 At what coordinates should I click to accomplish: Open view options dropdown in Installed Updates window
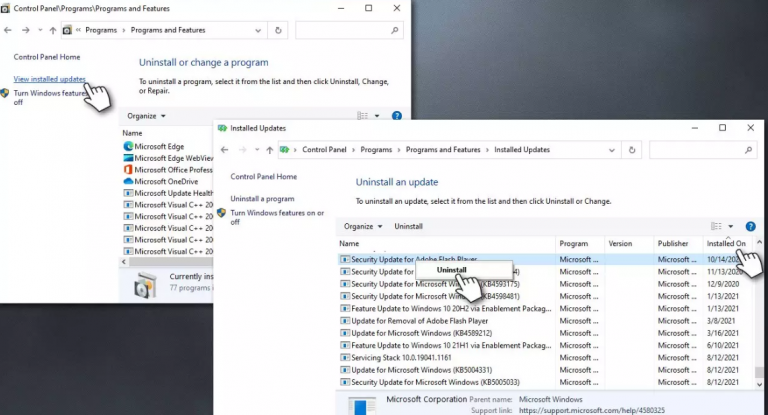coord(730,226)
